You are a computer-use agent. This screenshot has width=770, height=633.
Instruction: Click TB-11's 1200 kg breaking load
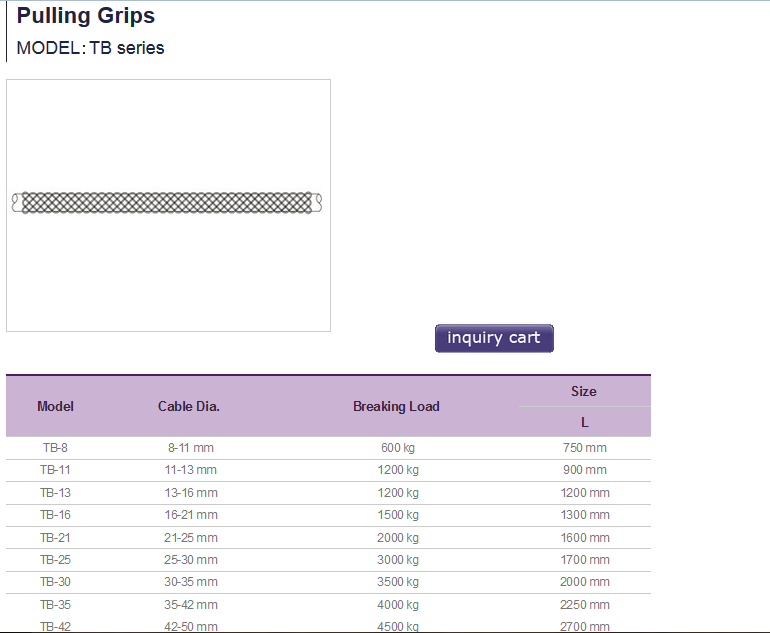click(x=398, y=470)
